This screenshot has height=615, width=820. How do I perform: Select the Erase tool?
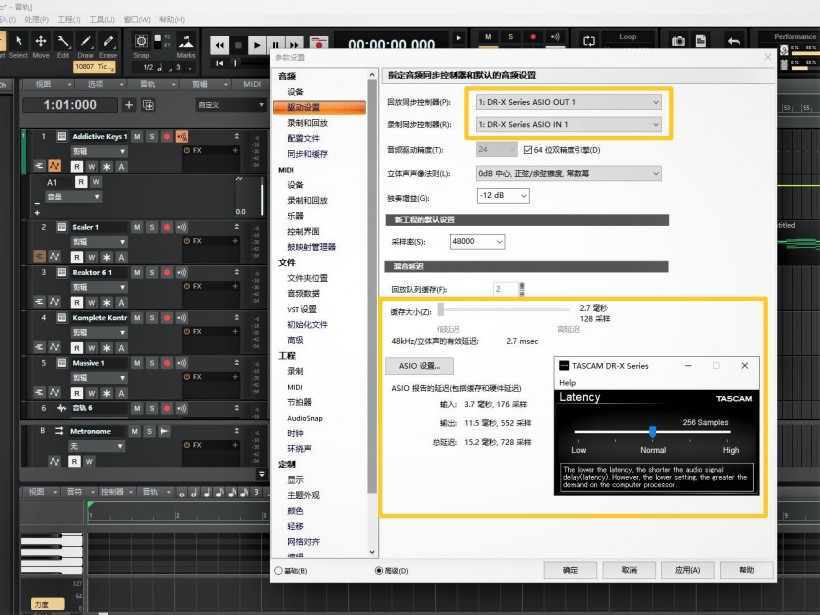coord(110,38)
